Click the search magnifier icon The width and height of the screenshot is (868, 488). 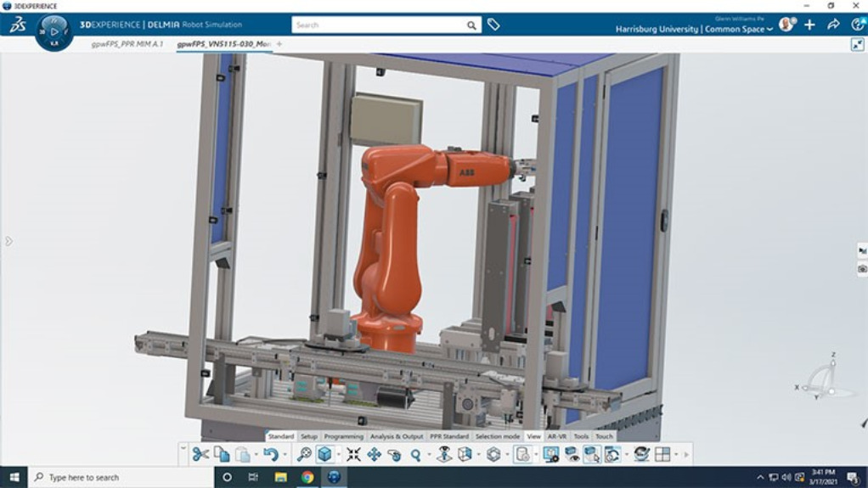(471, 25)
